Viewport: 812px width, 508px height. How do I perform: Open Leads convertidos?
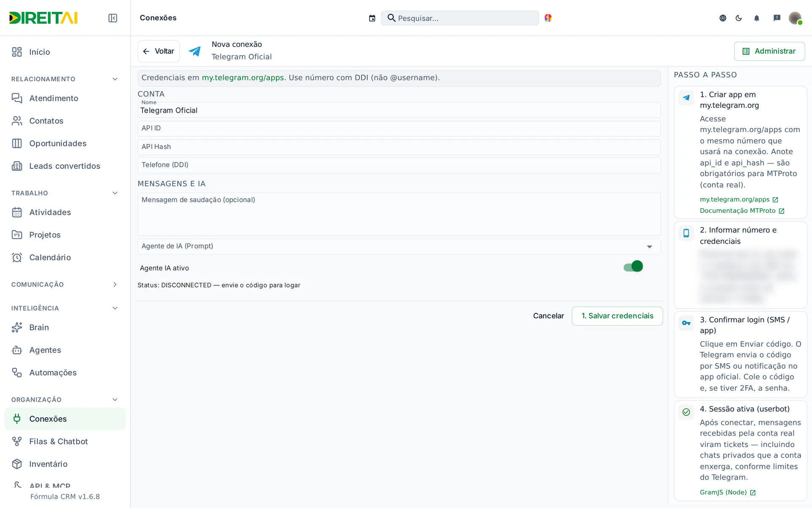[x=65, y=166]
